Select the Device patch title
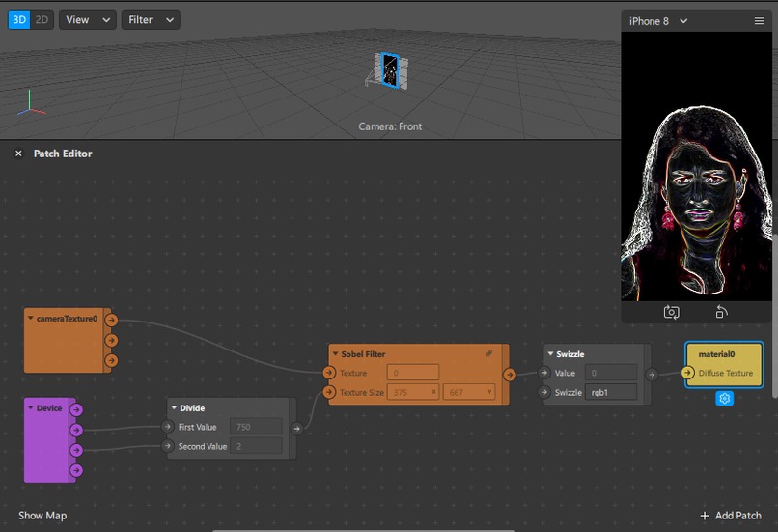The height and width of the screenshot is (532, 778). 49,408
